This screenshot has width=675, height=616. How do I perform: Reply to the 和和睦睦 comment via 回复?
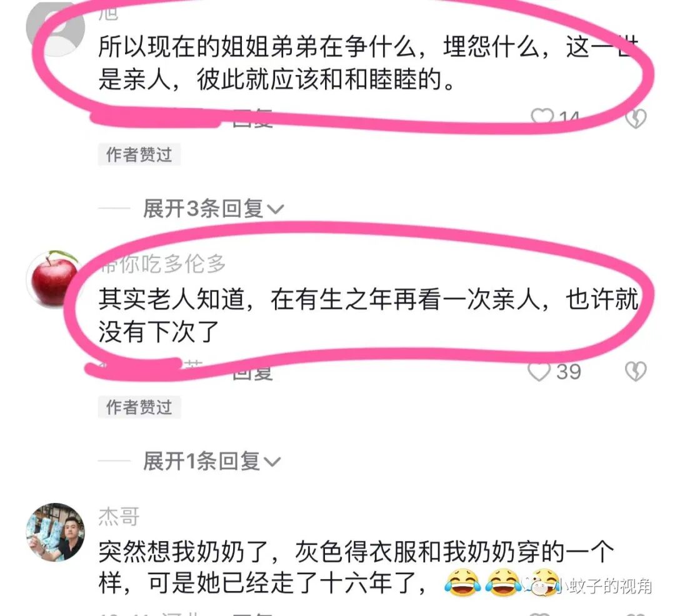252,119
